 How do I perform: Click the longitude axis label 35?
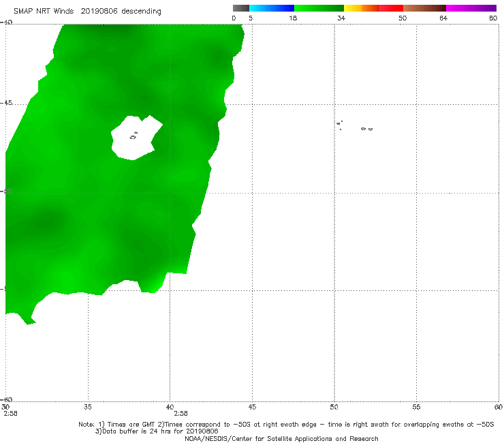pos(87,407)
